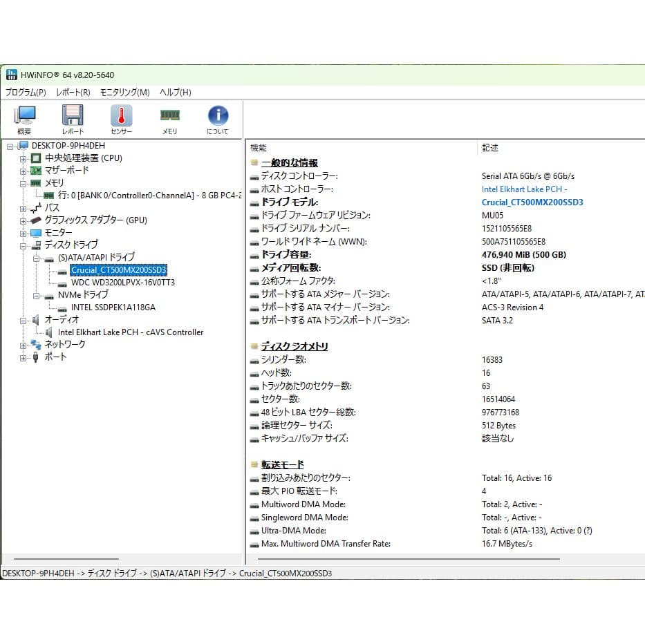Image resolution: width=645 pixels, height=644 pixels.
Task: Click the について (about) info icon
Action: (x=217, y=114)
